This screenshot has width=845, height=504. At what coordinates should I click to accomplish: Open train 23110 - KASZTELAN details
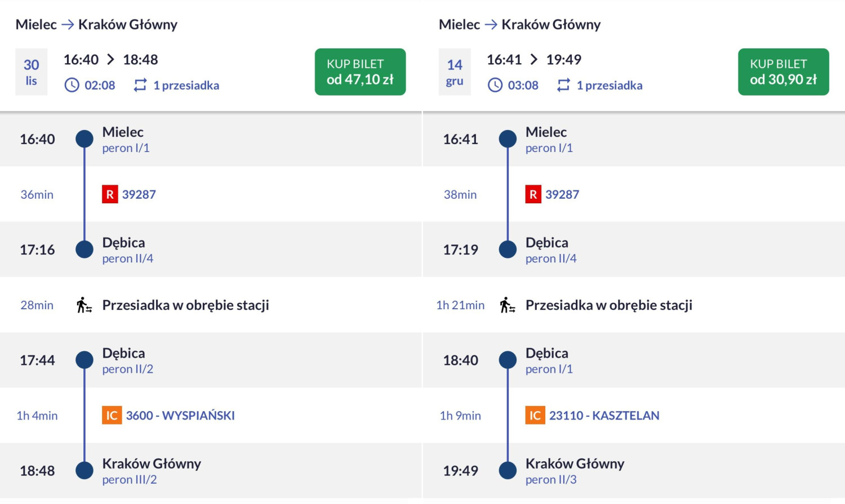click(604, 416)
